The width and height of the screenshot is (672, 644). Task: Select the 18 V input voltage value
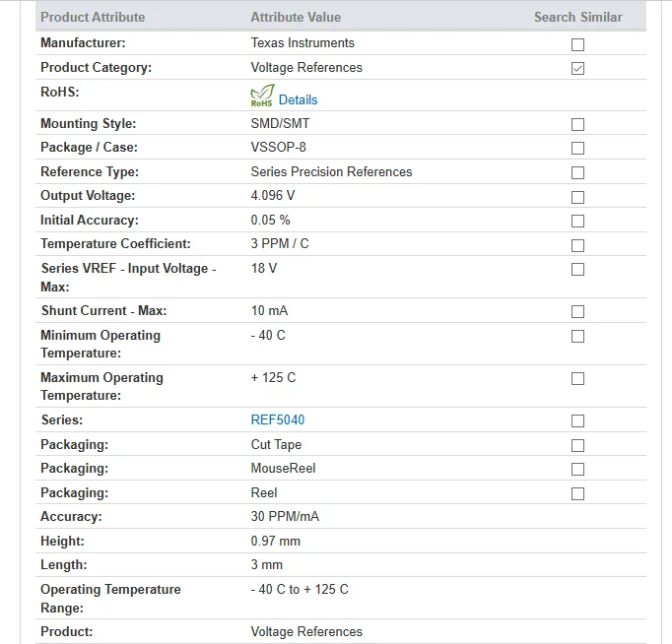tap(264, 268)
